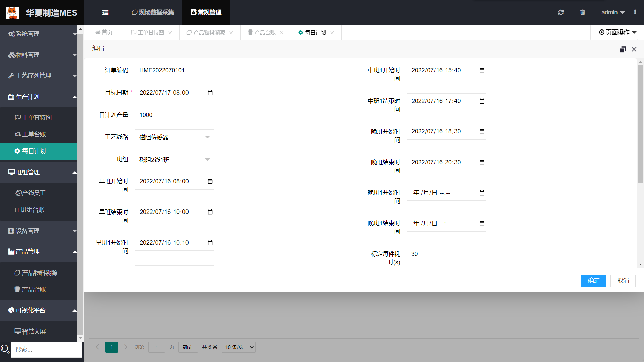Click the 取消 button
Image resolution: width=644 pixels, height=362 pixels.
tap(623, 281)
